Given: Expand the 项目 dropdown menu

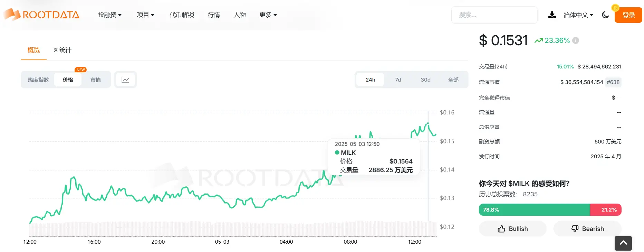Looking at the screenshot, I should pyautogui.click(x=145, y=15).
